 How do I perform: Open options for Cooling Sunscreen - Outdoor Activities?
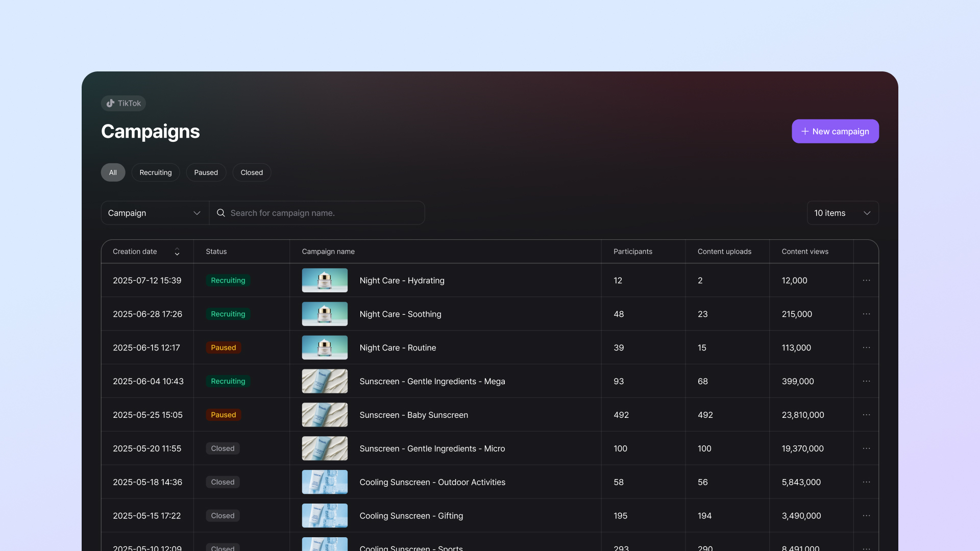(866, 482)
